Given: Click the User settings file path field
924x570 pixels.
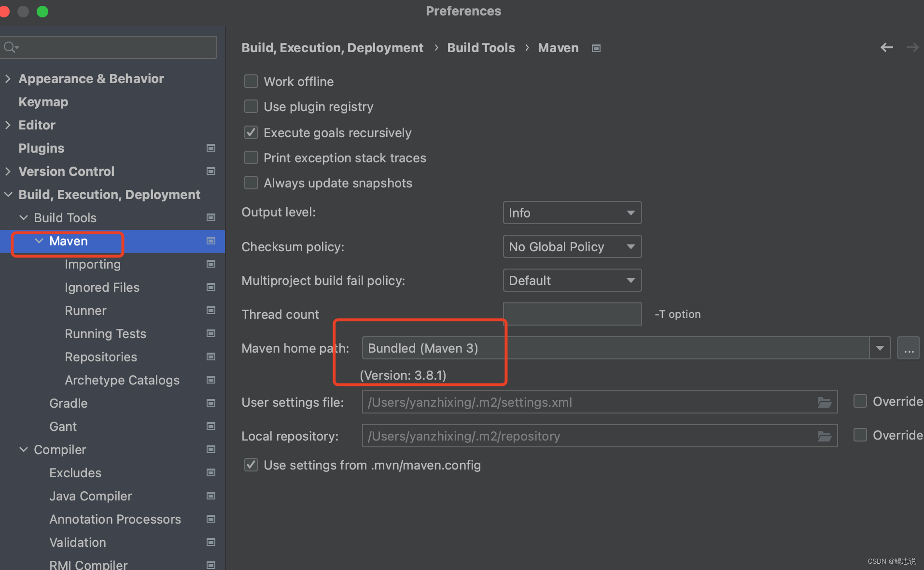Looking at the screenshot, I should [x=600, y=402].
